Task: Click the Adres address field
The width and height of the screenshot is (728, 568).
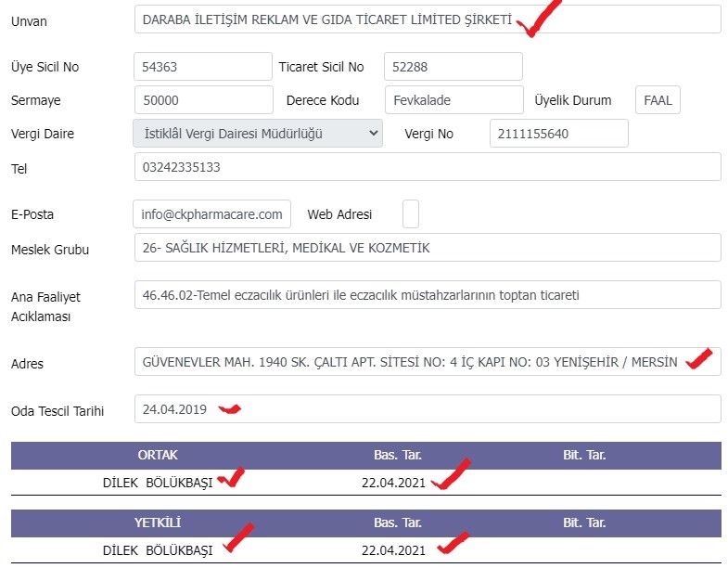Action: pyautogui.click(x=428, y=361)
